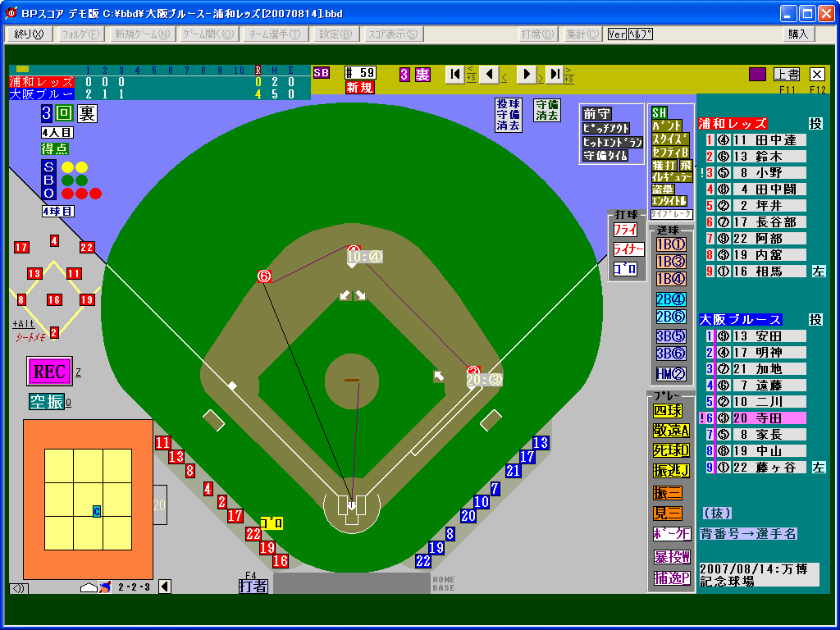This screenshot has width=840, height=630.
Task: Click 投球守備消去 to clear pitch and fielding
Action: pyautogui.click(x=508, y=115)
